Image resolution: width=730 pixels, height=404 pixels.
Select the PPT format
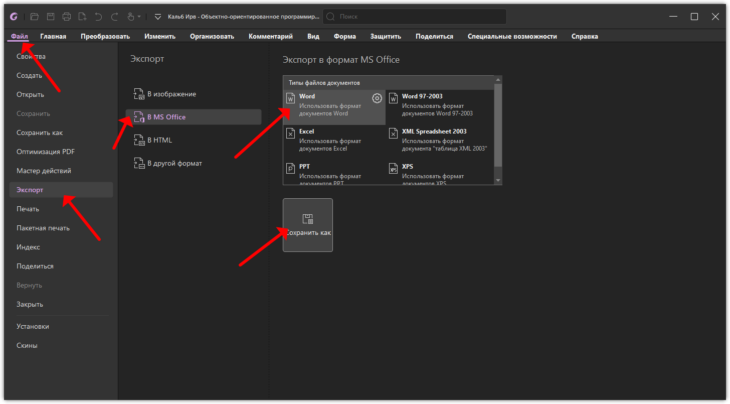pyautogui.click(x=334, y=173)
